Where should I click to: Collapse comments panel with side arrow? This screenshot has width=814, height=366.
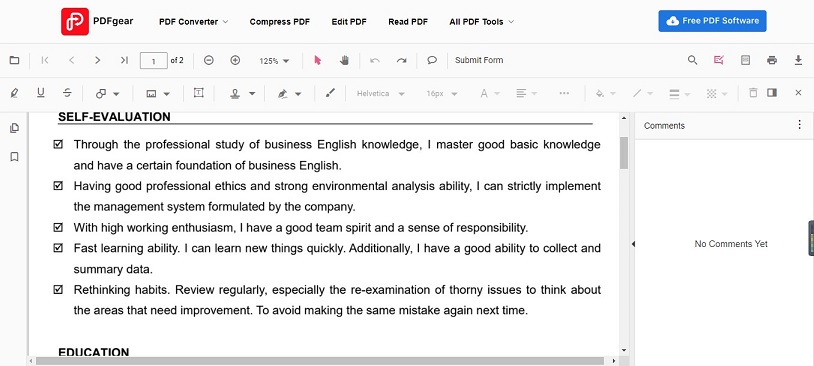(633, 243)
